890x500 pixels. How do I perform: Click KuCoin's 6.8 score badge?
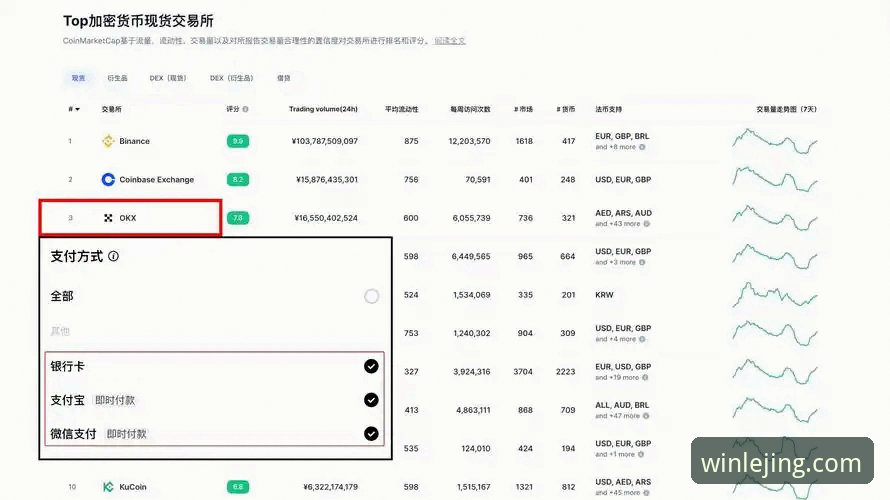point(238,487)
